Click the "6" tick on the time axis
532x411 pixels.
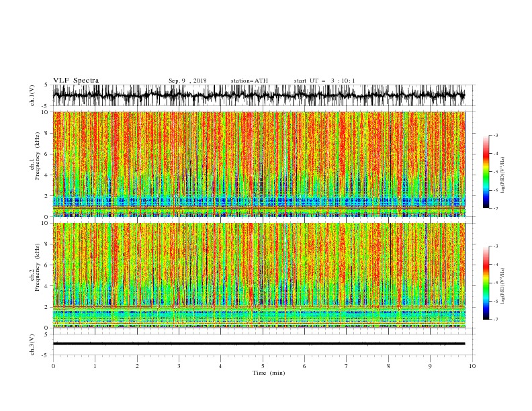pyautogui.click(x=305, y=366)
